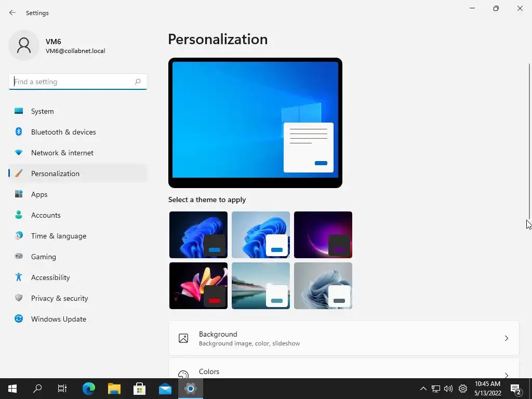Viewport: 532px width, 399px height.
Task: Click the Personalization paintbrush icon
Action: pos(19,174)
